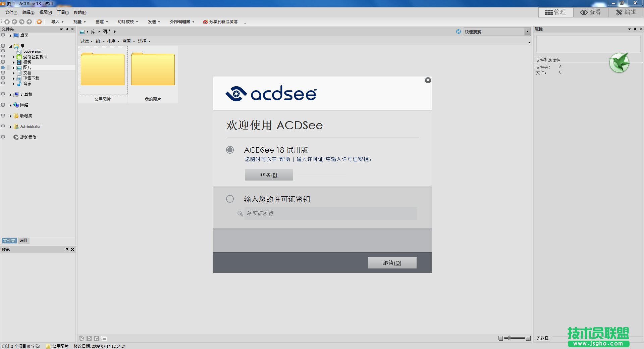Open the 过滤 dropdown

pos(87,41)
